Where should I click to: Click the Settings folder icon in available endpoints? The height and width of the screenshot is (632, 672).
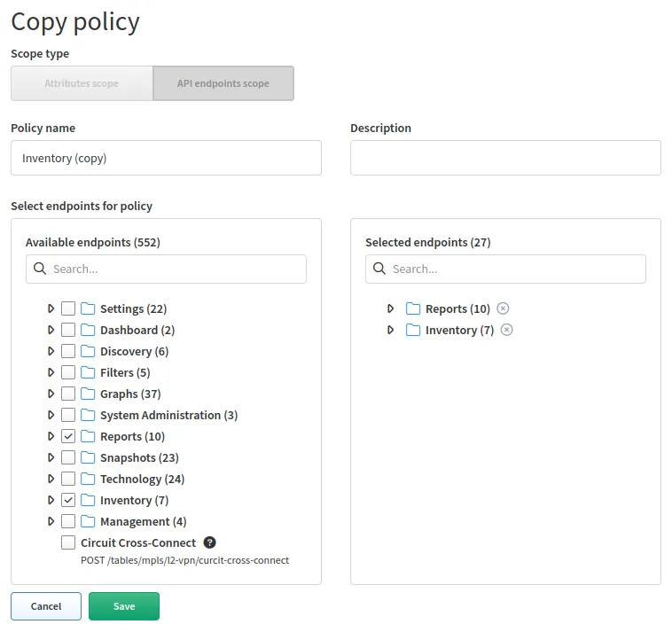(88, 308)
